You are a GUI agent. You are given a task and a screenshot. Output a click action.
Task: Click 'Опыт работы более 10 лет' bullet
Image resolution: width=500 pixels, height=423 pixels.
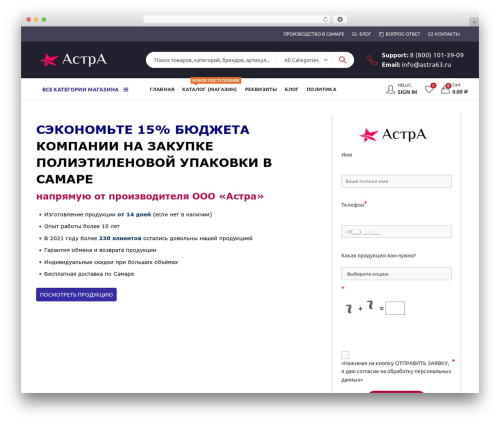[x=82, y=226]
